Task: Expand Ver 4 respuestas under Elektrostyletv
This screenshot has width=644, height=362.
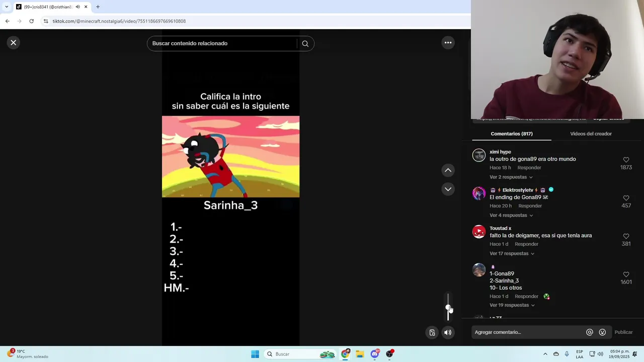Action: tap(511, 215)
